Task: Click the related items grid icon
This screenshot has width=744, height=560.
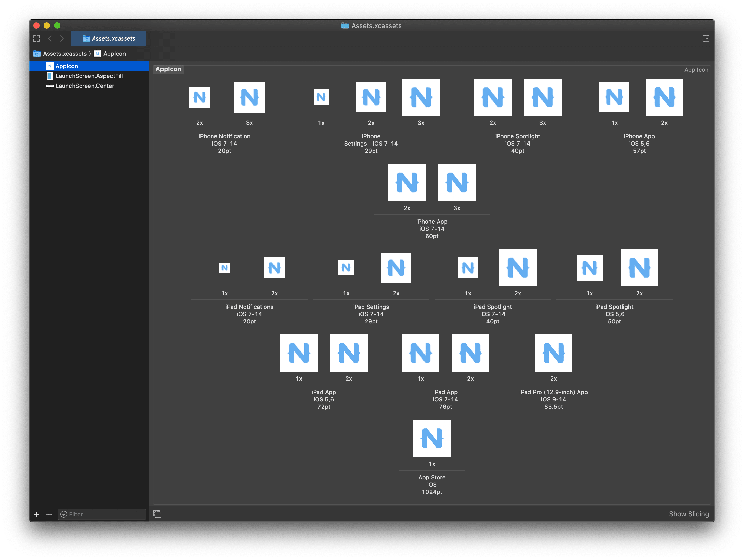Action: (x=36, y=39)
